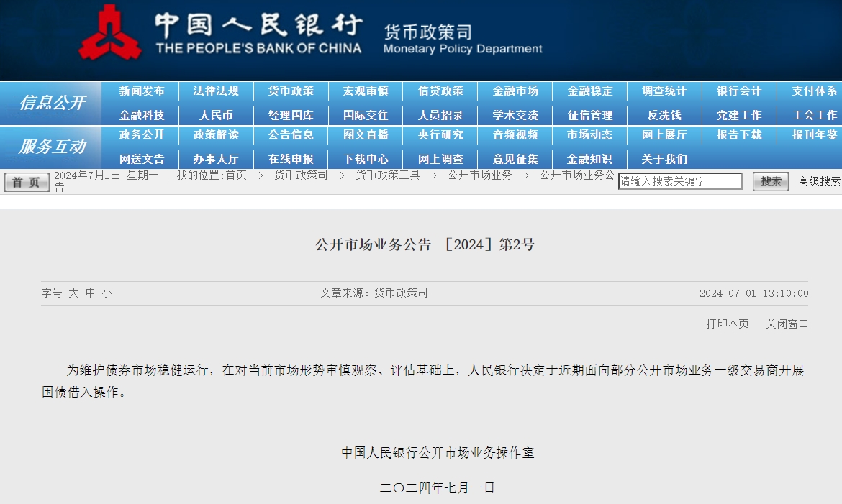842x504 pixels.
Task: Set font size to 中 (medium)
Action: (x=90, y=293)
